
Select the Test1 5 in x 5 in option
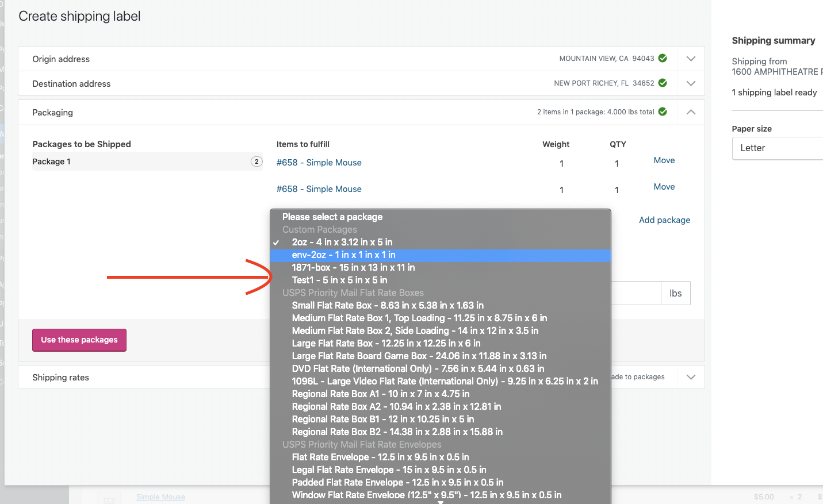click(441, 280)
